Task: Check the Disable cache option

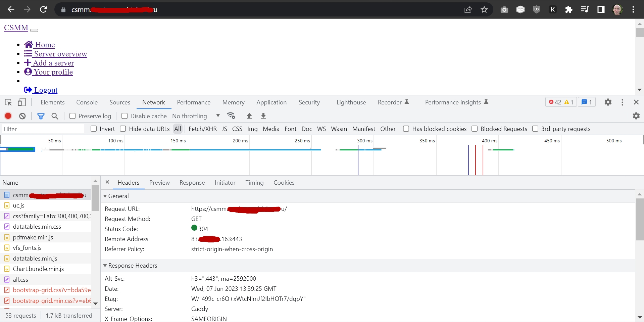Action: point(125,116)
